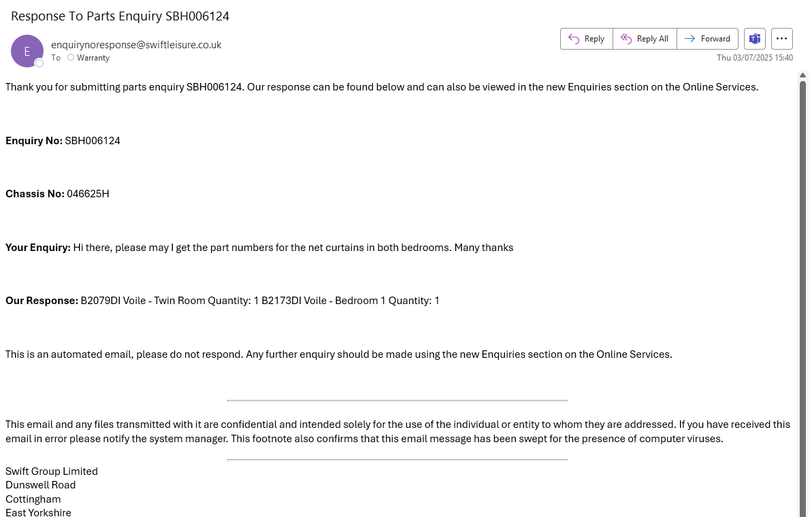This screenshot has width=812, height=517.
Task: Click the vertical scrollbar thumb
Action: pos(802,272)
